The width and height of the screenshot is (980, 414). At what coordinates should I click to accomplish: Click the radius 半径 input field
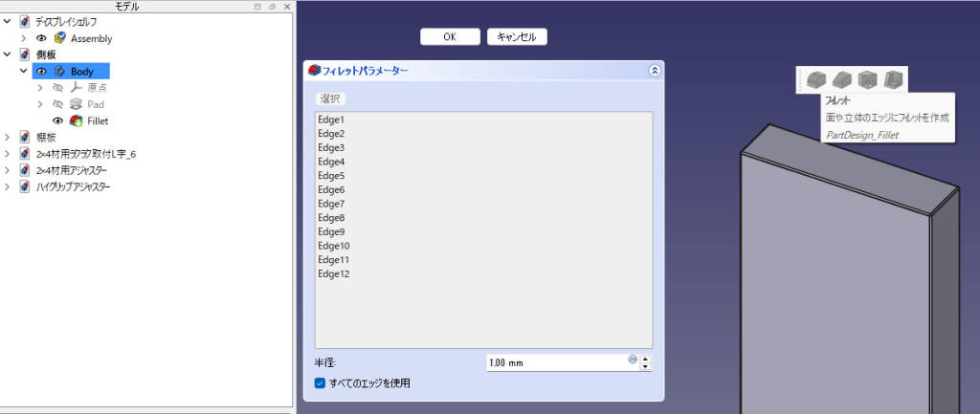point(555,363)
